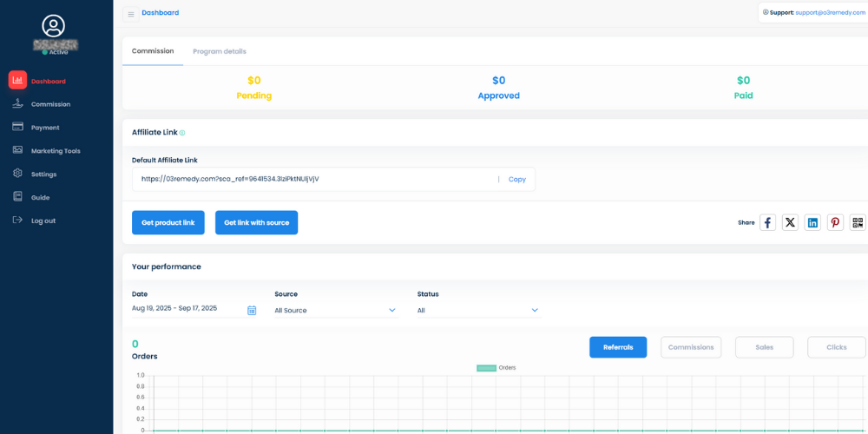Expand the Source dropdown
This screenshot has height=434, width=868.
pos(336,310)
